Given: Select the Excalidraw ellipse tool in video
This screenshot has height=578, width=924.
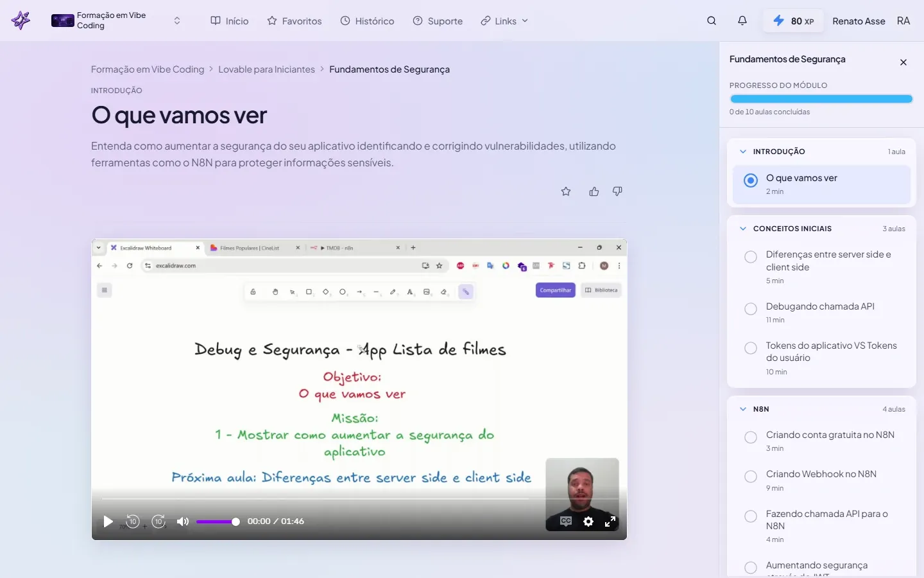Looking at the screenshot, I should 343,292.
